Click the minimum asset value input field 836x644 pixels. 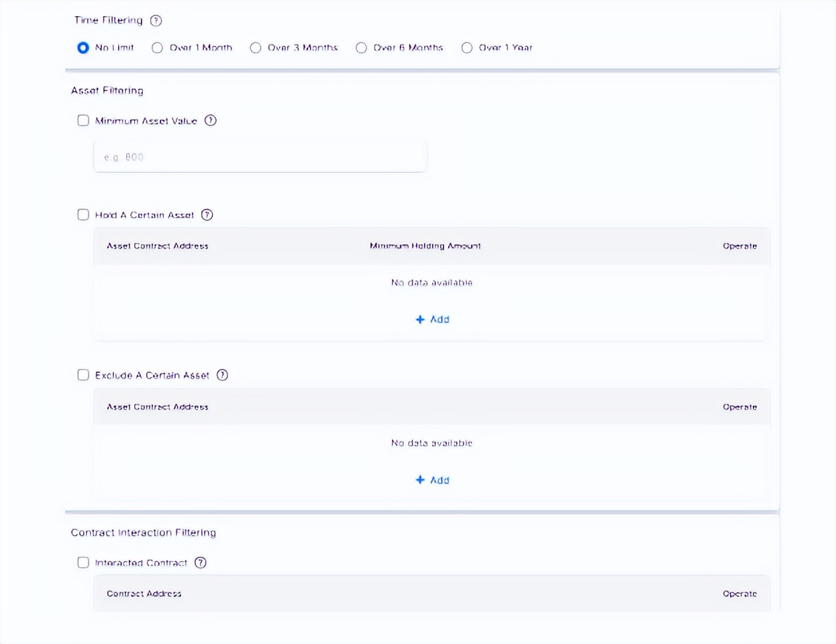tap(260, 157)
